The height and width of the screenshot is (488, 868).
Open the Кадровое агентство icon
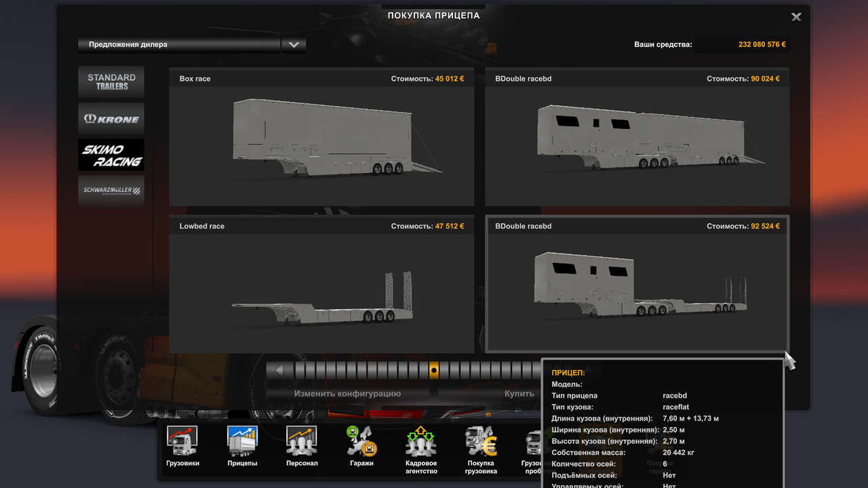click(x=421, y=447)
